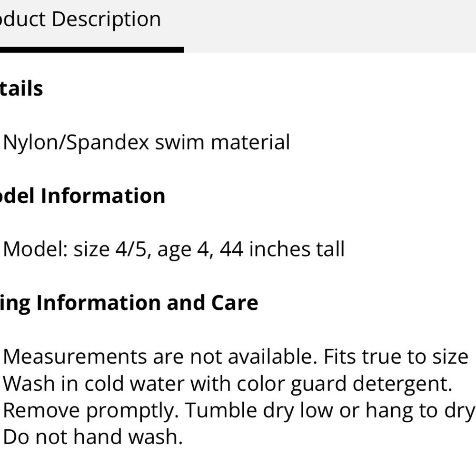This screenshot has height=476, width=476.
Task: Click the Sizing Information and Care heading
Action: [x=129, y=303]
